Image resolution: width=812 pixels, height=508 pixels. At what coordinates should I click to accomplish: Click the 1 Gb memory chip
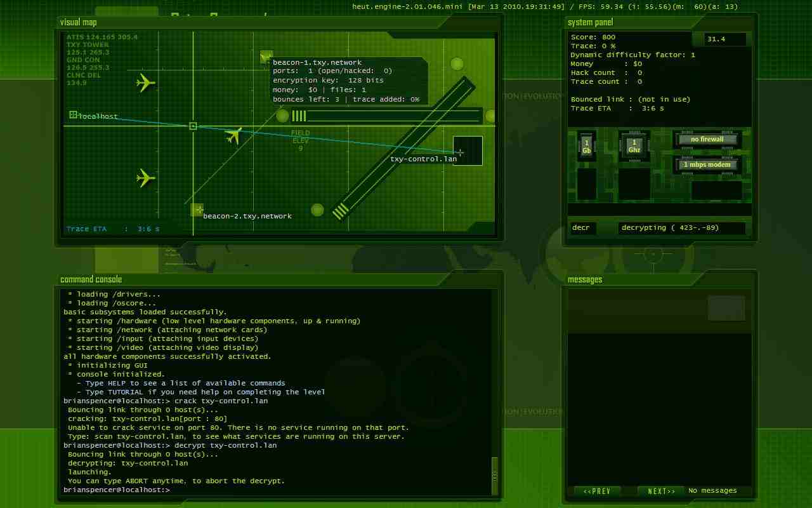tap(586, 146)
